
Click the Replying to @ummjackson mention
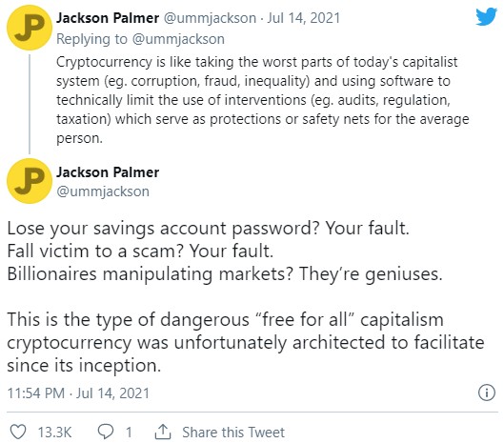(178, 39)
